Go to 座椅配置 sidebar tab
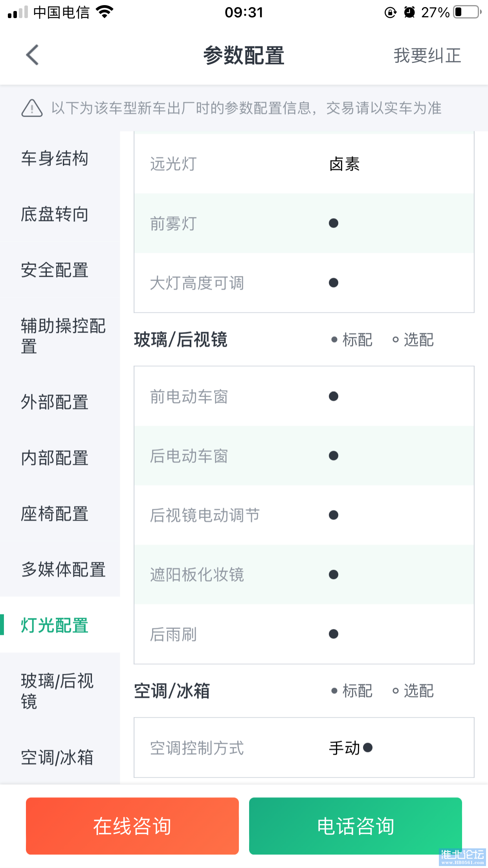The height and width of the screenshot is (868, 488). pyautogui.click(x=55, y=514)
